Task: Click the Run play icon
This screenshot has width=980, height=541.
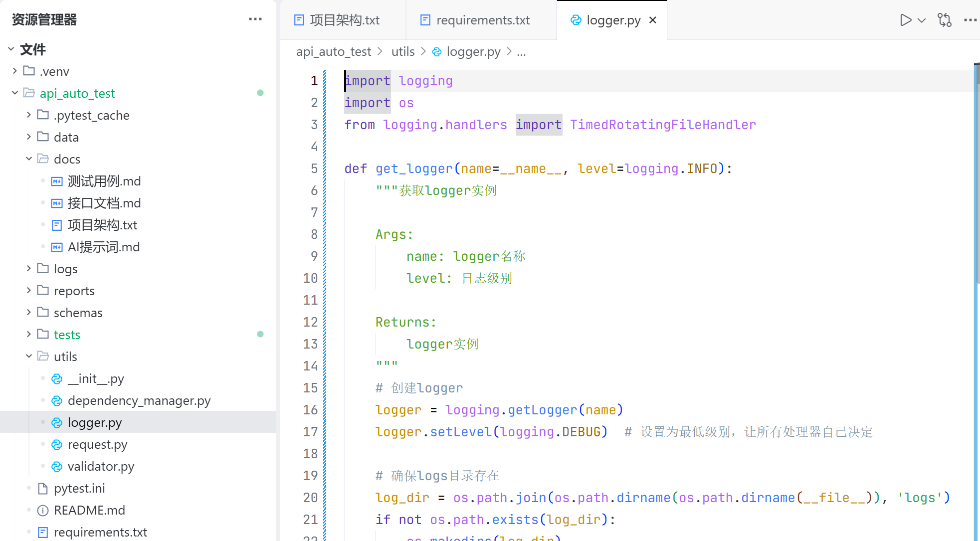Action: 905,20
